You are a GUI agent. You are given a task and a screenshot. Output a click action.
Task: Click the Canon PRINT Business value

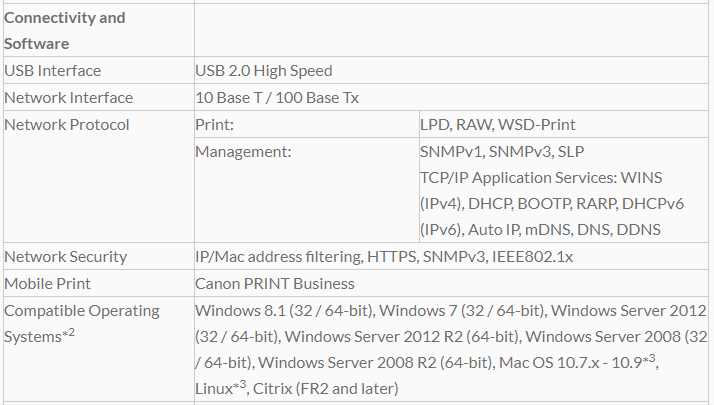[x=275, y=284]
